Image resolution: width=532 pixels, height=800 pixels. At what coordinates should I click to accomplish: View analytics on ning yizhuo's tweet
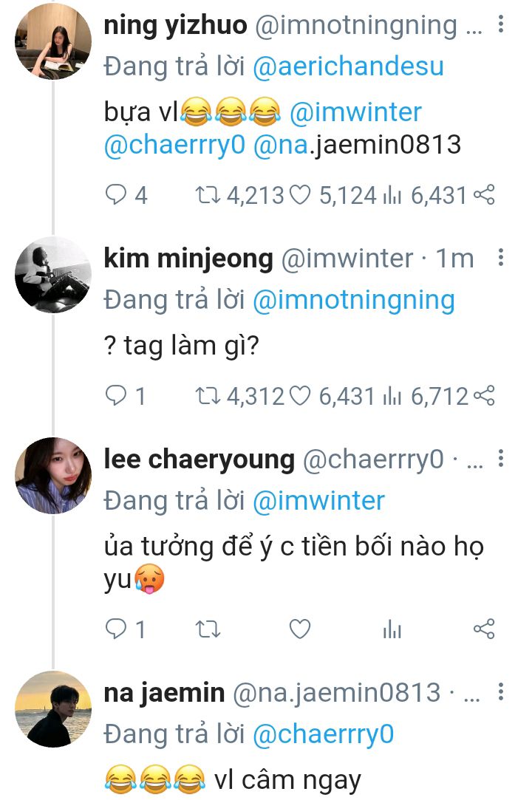[392, 195]
